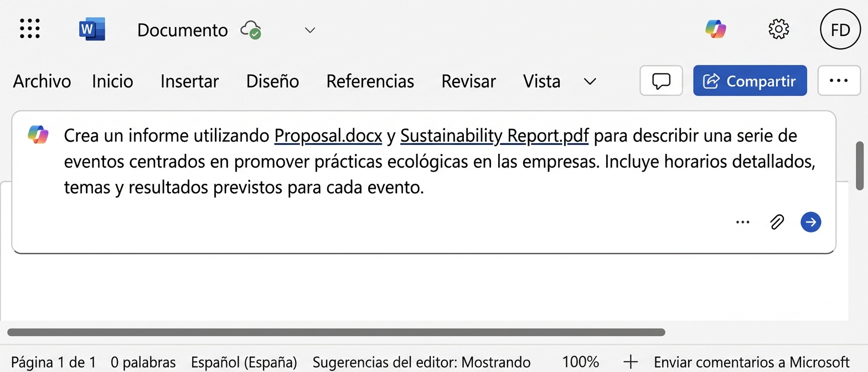Open the Proposal.docx file link
The width and height of the screenshot is (868, 372).
click(x=328, y=136)
